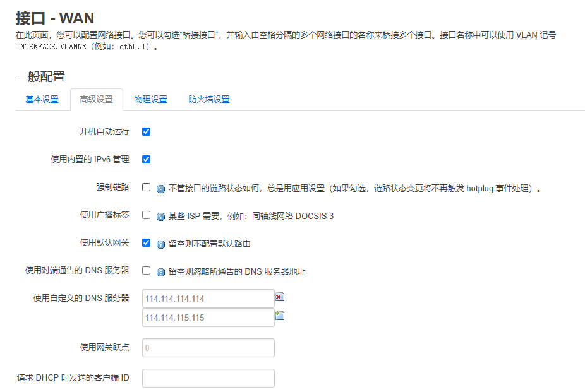
Task: Click the DHCP 客户端 ID input field
Action: point(208,378)
